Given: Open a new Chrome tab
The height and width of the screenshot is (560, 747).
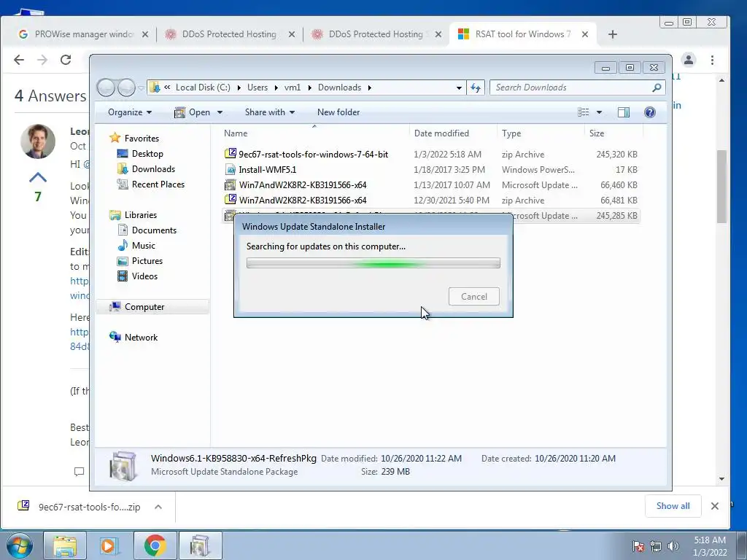Looking at the screenshot, I should [613, 34].
